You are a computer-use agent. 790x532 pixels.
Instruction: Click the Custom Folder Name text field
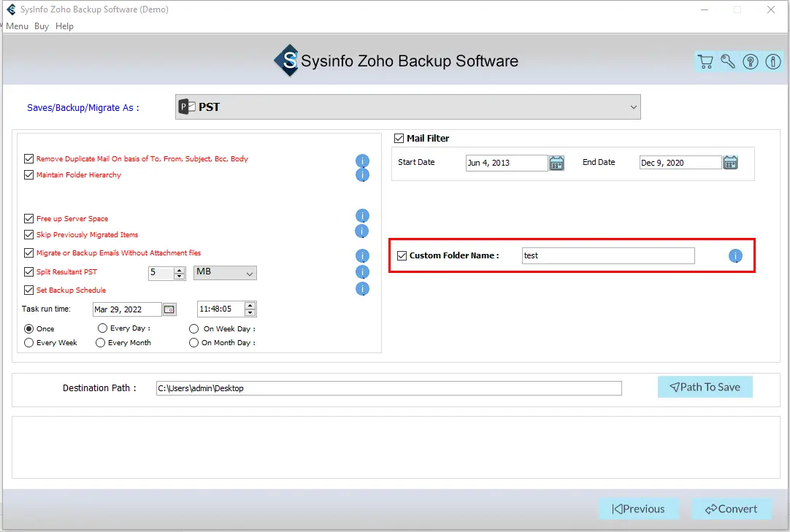point(608,255)
